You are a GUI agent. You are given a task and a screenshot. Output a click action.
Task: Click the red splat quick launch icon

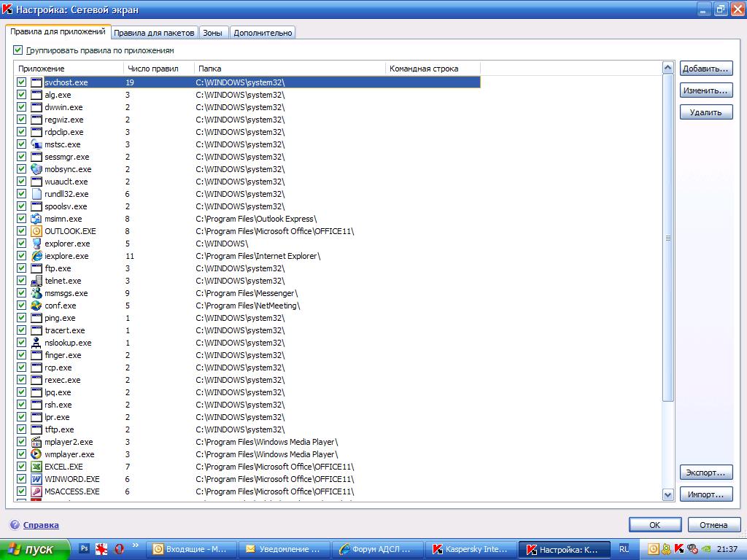coord(101,548)
